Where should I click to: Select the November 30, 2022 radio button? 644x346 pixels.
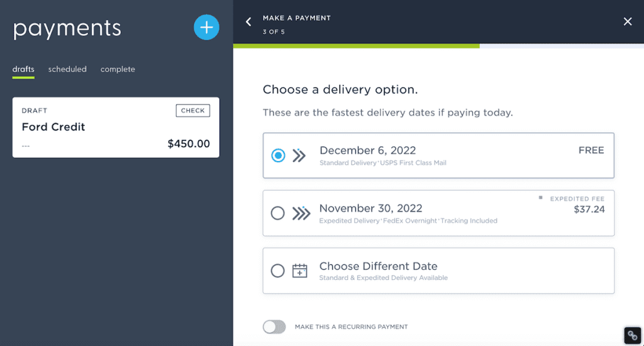click(x=277, y=213)
